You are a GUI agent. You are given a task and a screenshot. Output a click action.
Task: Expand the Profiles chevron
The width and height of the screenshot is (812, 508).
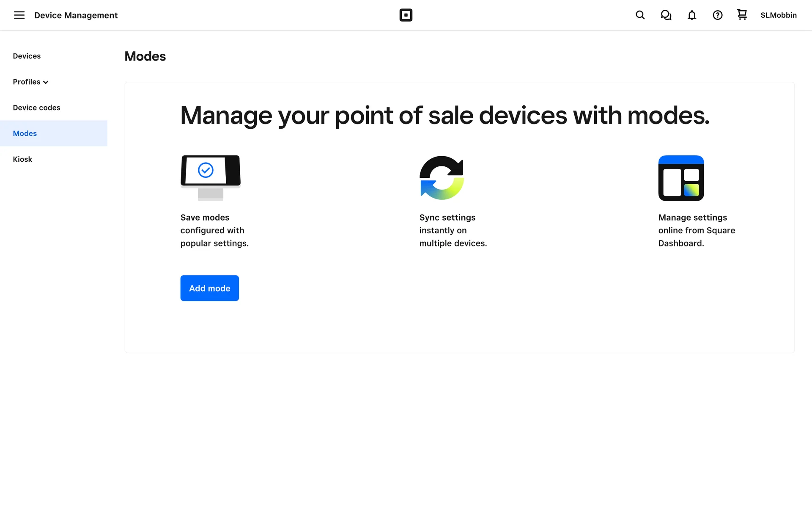46,82
